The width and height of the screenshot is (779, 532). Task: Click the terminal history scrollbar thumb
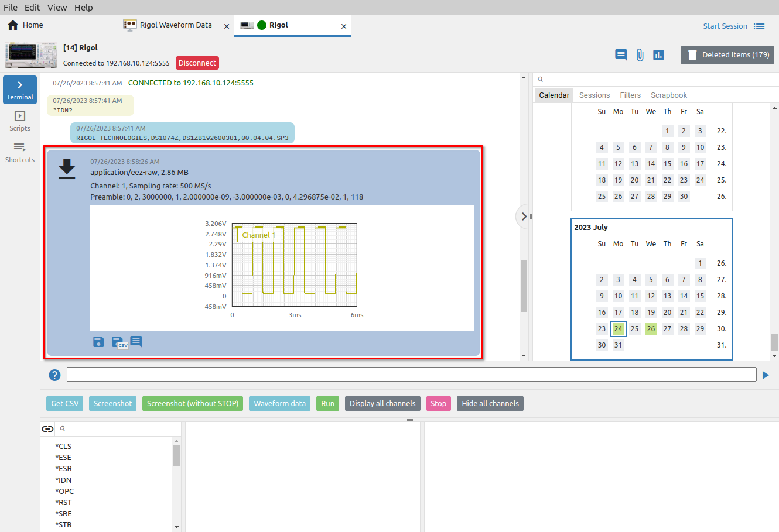pyautogui.click(x=524, y=286)
